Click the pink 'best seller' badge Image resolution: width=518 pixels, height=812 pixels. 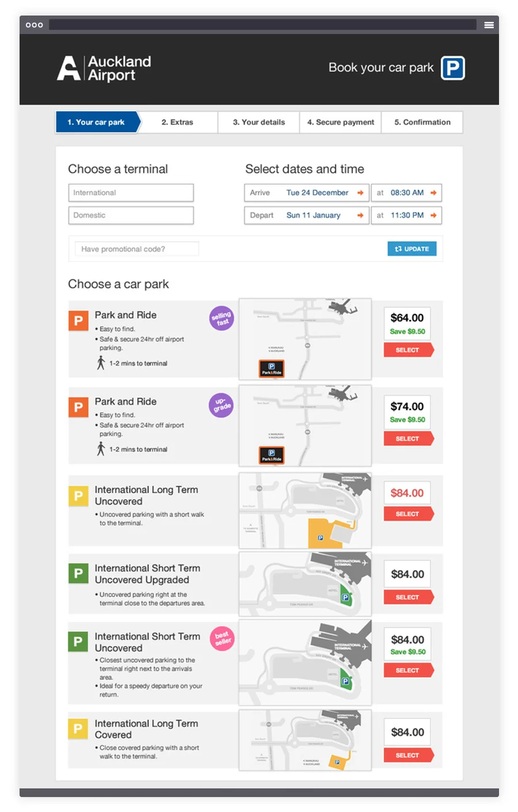click(x=222, y=638)
